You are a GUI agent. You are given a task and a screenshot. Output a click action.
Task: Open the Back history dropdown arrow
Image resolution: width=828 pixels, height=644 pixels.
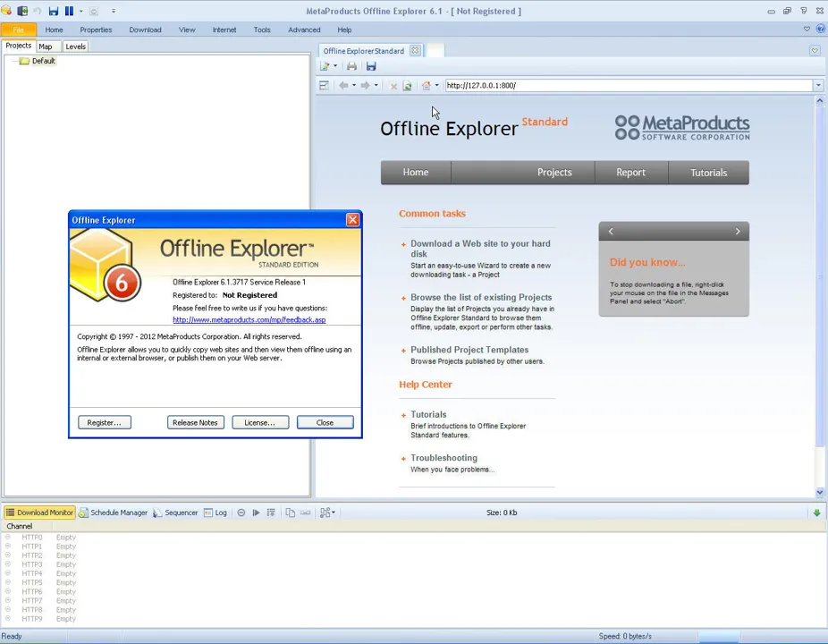(x=354, y=85)
